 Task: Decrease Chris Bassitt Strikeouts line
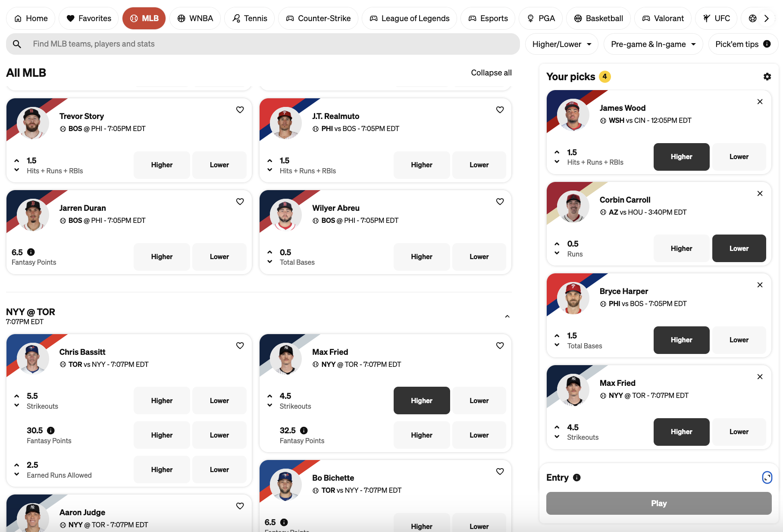(x=17, y=405)
